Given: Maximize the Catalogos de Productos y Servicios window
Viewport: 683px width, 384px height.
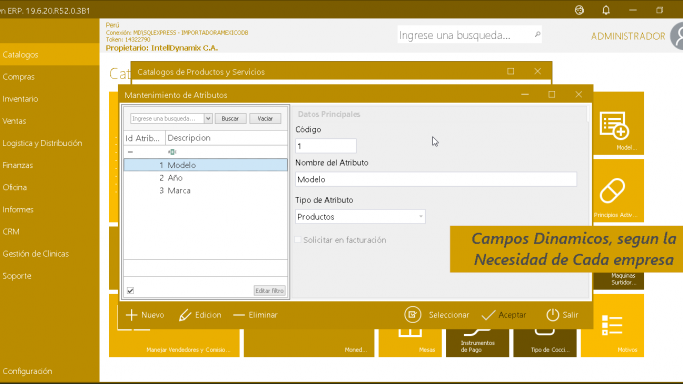Looking at the screenshot, I should point(511,71).
